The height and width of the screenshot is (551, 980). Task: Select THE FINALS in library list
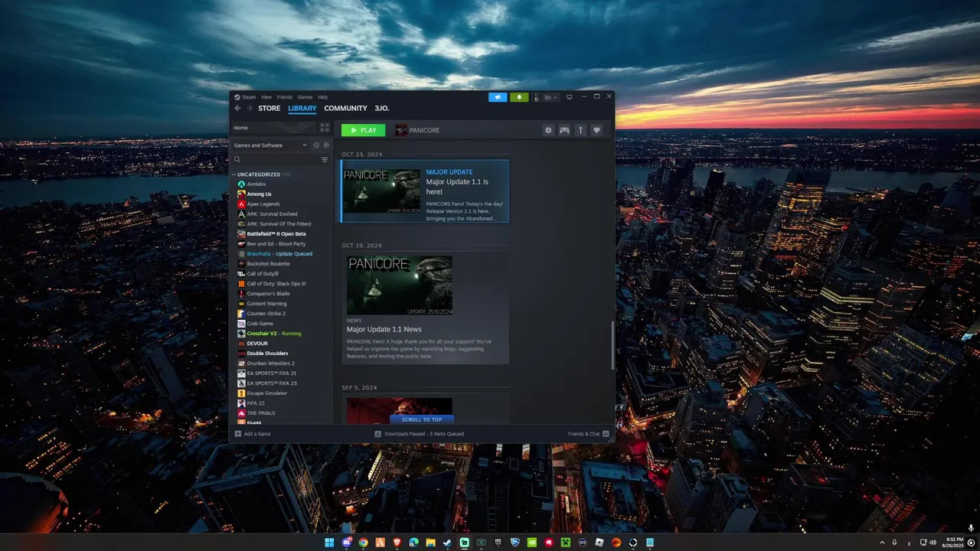(x=261, y=413)
